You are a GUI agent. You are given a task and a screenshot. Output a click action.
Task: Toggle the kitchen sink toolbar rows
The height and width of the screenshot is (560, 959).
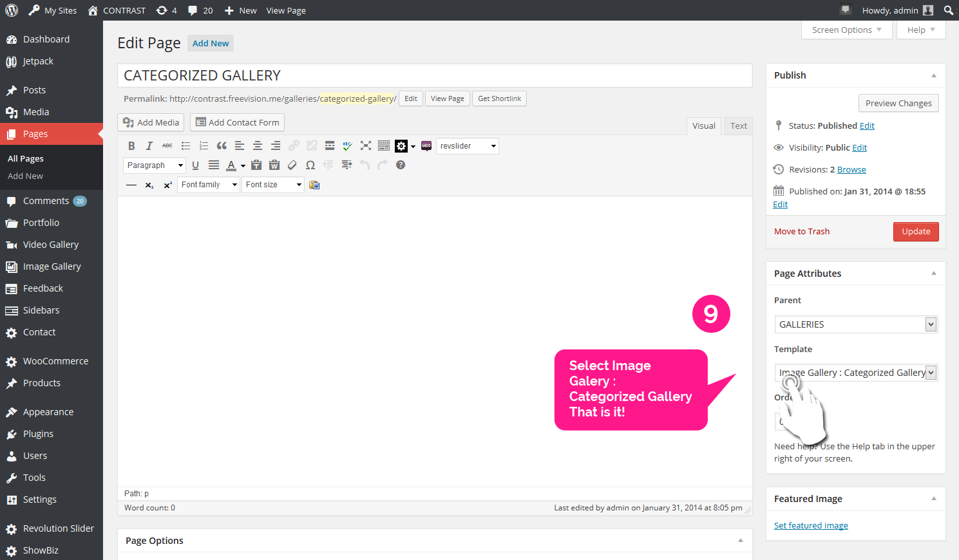pyautogui.click(x=384, y=146)
